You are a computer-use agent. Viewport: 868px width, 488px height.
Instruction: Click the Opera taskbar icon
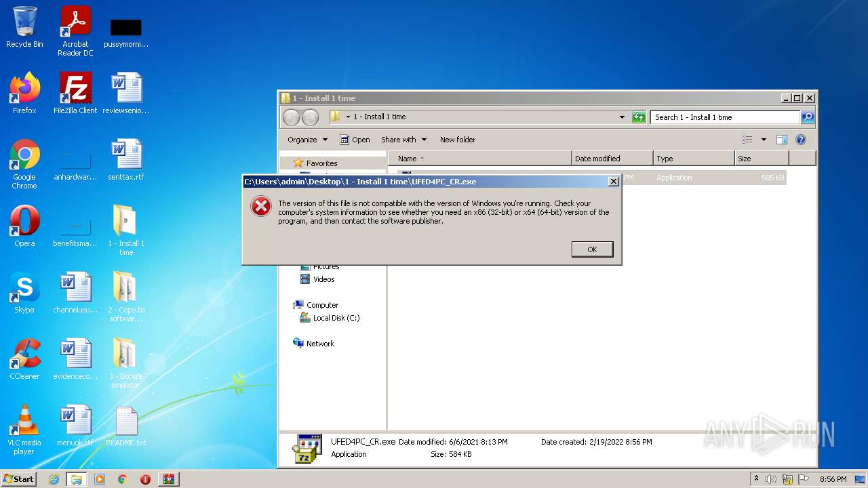coord(145,479)
